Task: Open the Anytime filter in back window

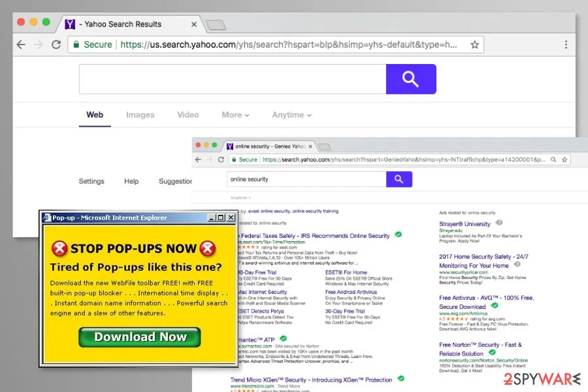Action: point(291,115)
